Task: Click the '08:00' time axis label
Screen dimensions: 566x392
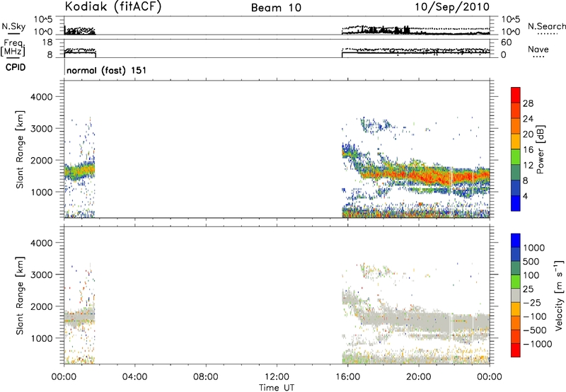Action: [206, 377]
